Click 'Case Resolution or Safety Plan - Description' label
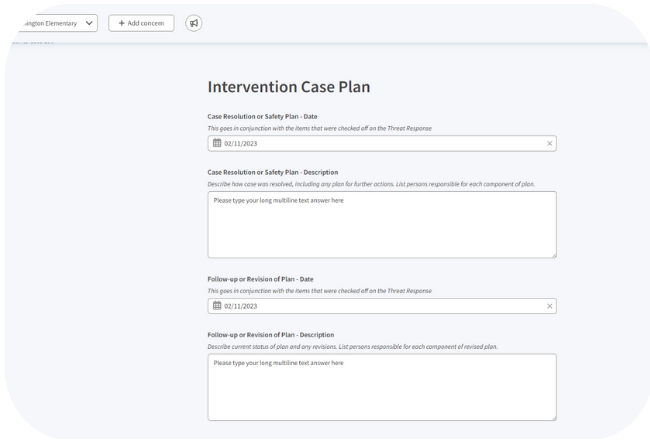Viewport: 650px width, 440px height. [x=272, y=172]
